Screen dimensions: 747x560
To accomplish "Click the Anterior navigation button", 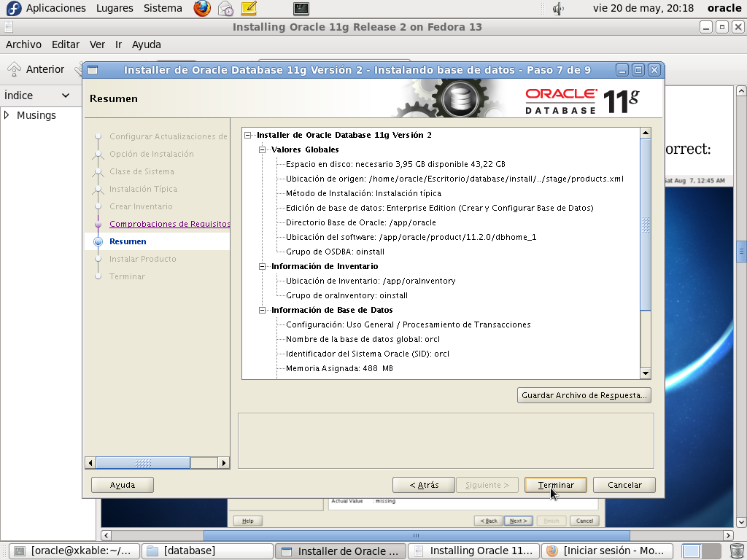I will pyautogui.click(x=36, y=69).
